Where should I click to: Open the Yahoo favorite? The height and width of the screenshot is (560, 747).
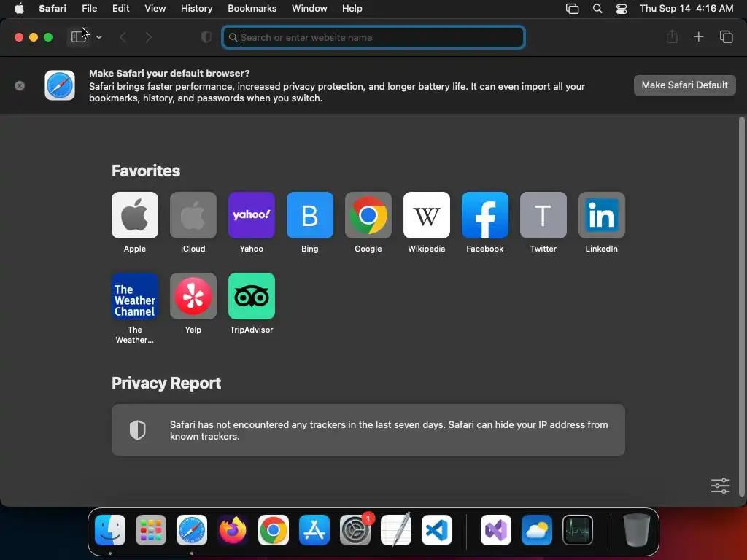[252, 215]
